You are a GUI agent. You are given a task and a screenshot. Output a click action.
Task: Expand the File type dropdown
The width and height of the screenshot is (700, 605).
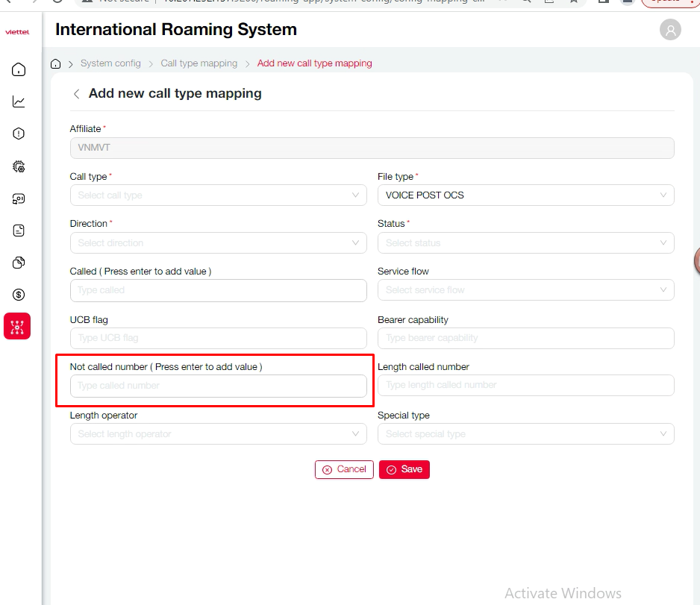click(525, 195)
